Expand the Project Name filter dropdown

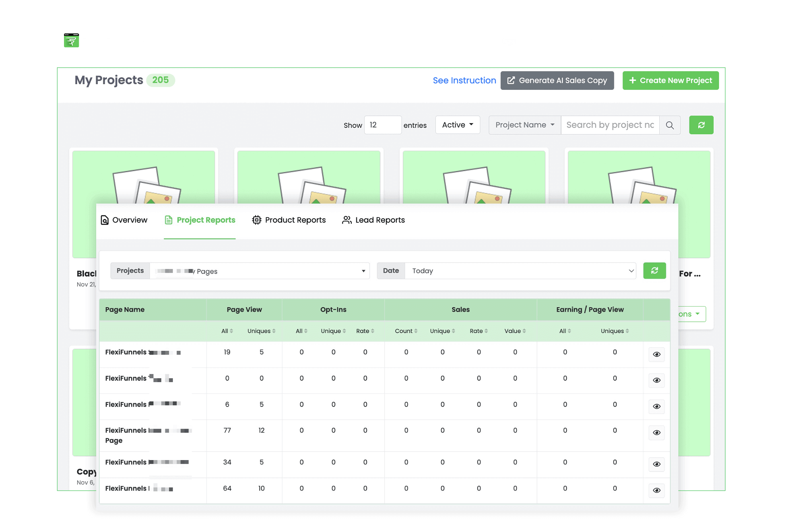click(524, 125)
